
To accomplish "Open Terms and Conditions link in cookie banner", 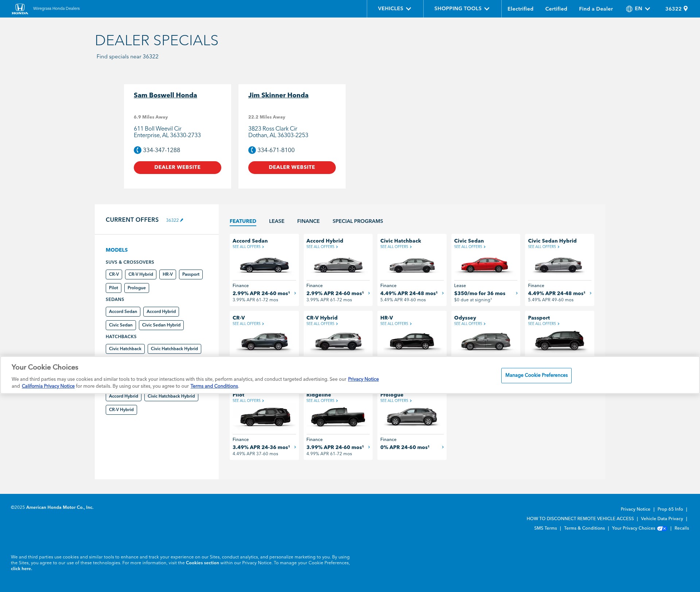I will click(214, 386).
